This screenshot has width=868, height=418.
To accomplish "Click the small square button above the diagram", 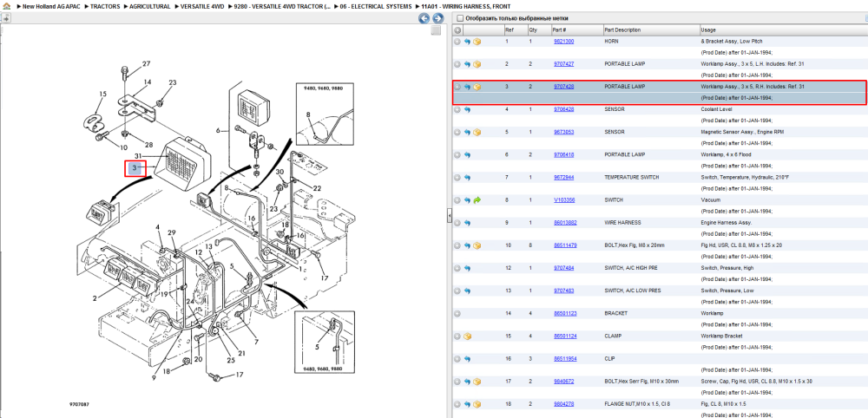I will coord(437,30).
